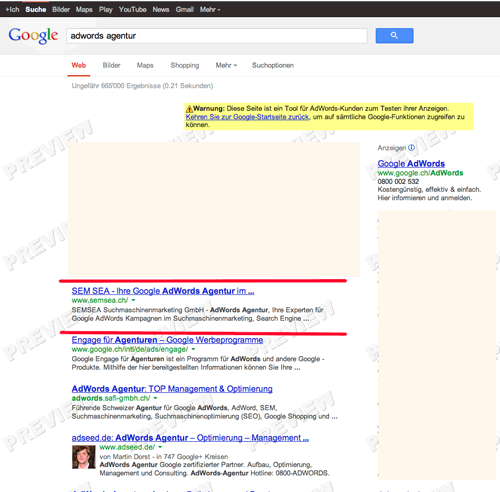500x492 pixels.
Task: Click the URL www.adseed.de/
Action: tap(127, 447)
